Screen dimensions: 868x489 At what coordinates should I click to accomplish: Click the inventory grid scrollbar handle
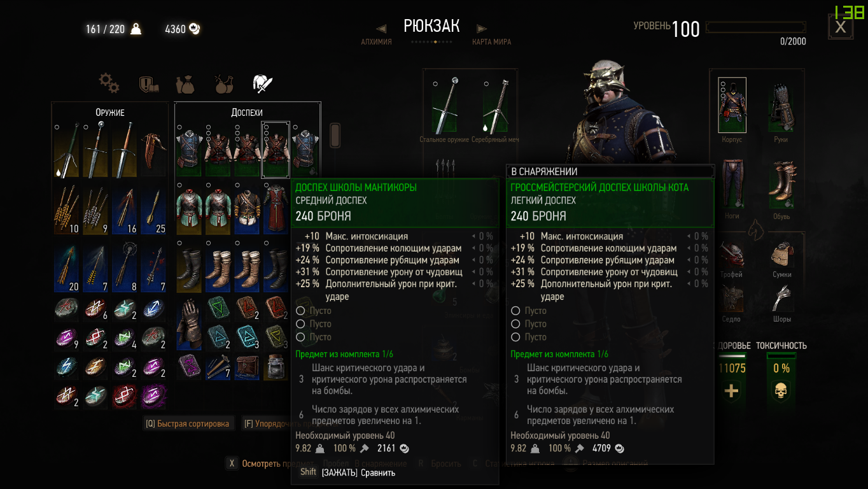pos(335,134)
